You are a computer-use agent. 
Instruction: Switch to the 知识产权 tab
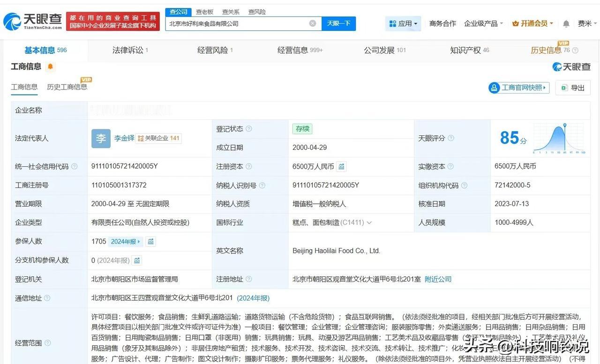click(470, 50)
